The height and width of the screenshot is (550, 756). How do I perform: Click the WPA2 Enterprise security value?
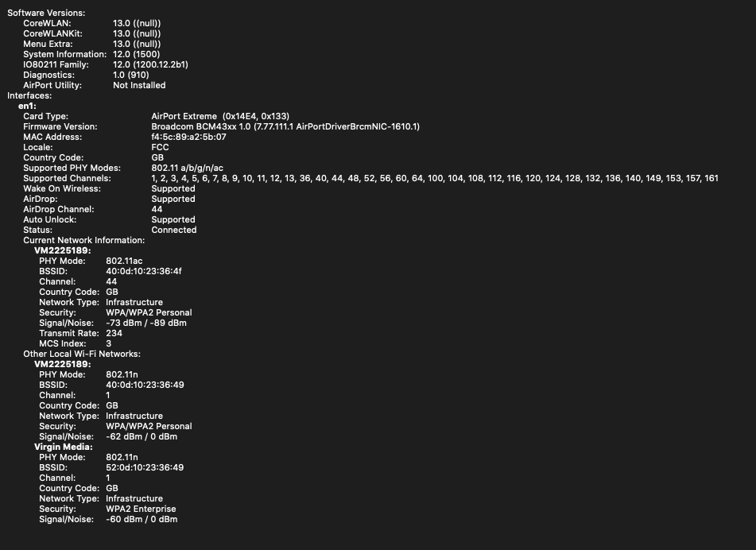tap(141, 509)
